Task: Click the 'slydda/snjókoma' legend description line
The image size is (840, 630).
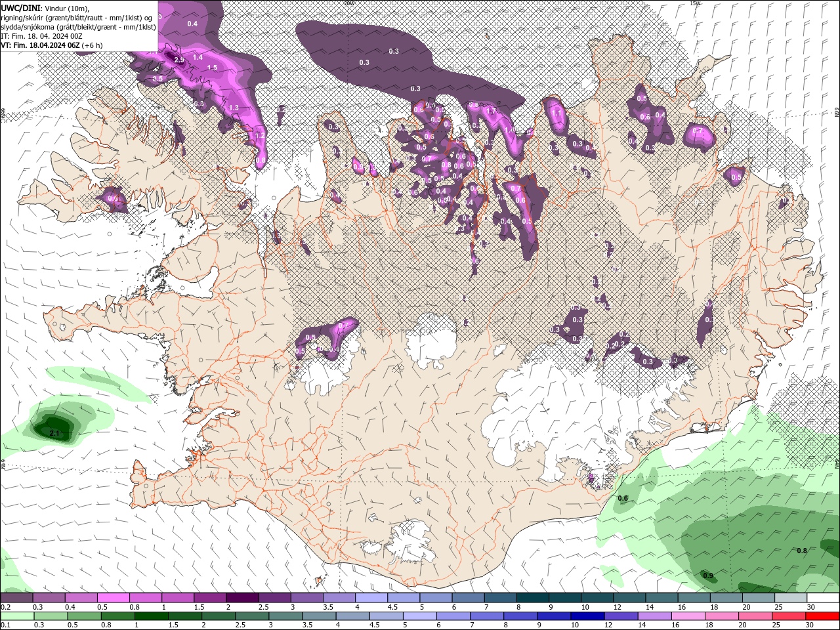Action: click(79, 26)
